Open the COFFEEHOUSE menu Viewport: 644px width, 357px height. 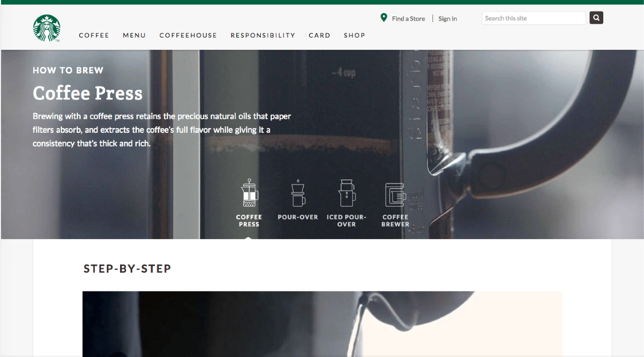(188, 35)
